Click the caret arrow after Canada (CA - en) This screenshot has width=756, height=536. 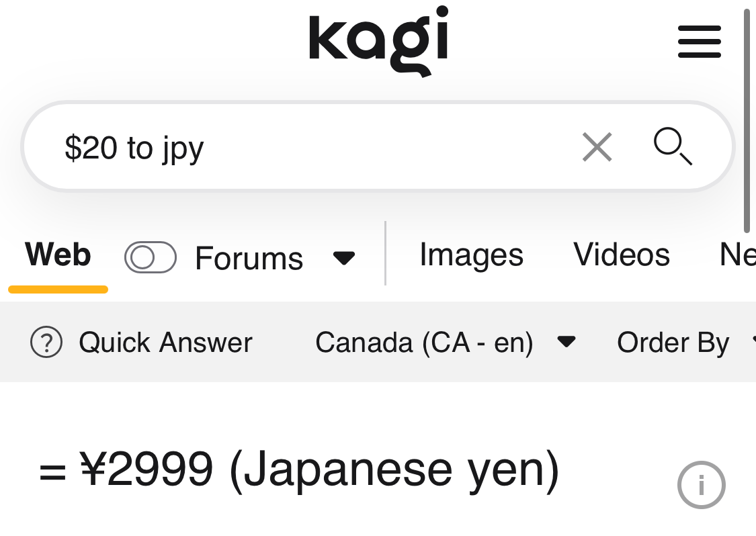566,343
